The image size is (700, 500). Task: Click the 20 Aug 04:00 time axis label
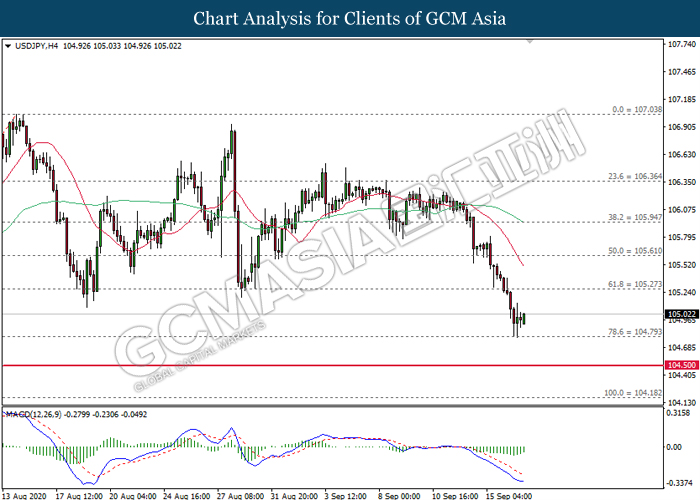pos(133,496)
